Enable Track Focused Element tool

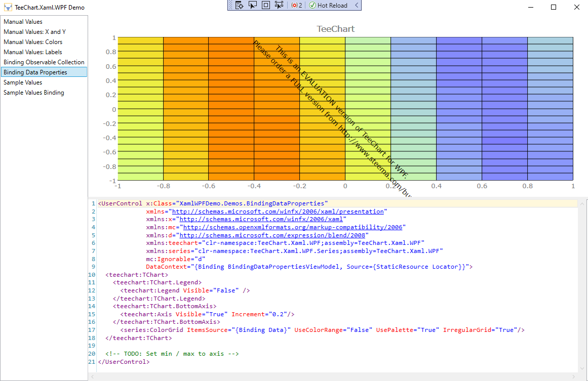click(279, 5)
